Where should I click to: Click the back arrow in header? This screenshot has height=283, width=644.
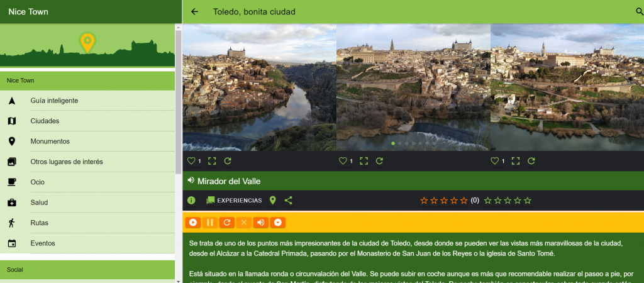[x=194, y=11]
